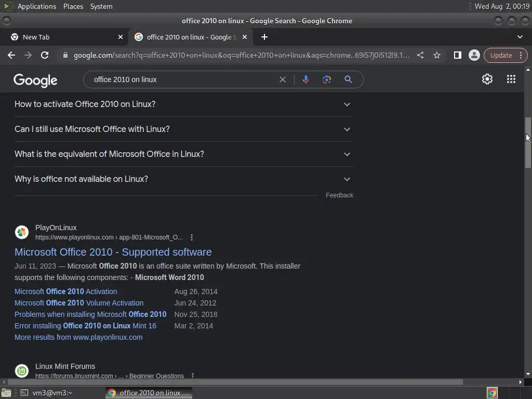Click the Linux Mint Forums site name
This screenshot has width=532, height=399.
(x=65, y=366)
